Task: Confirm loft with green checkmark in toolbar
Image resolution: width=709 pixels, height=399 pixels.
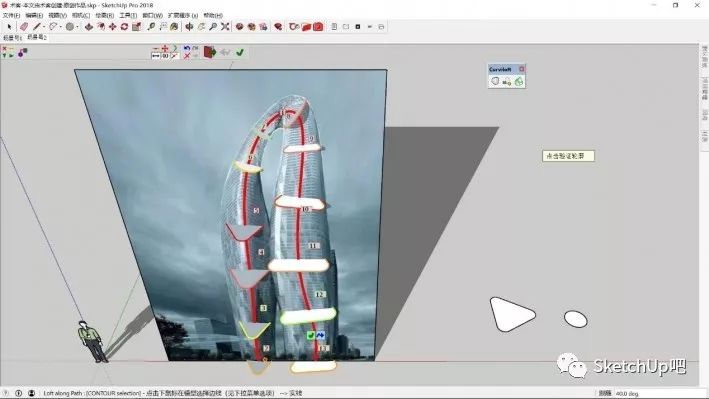Action: [240, 52]
